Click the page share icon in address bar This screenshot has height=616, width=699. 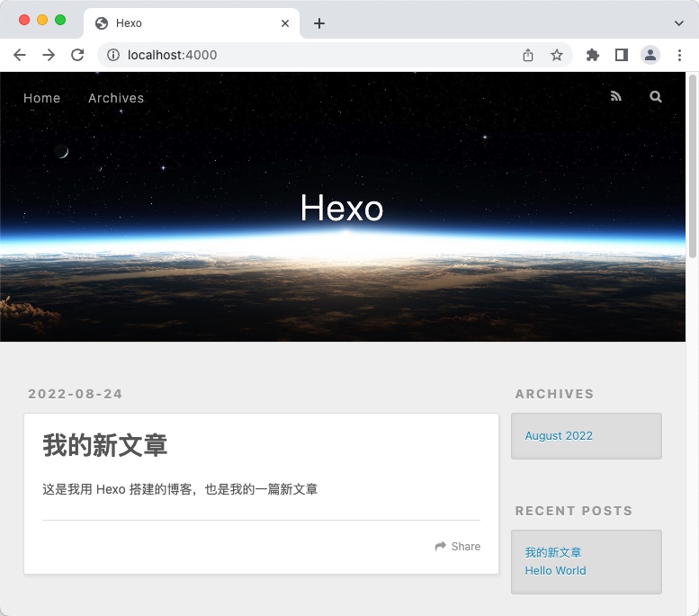528,55
